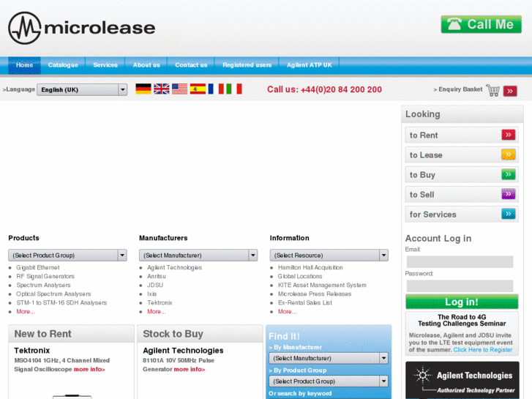The image size is (532, 399).
Task: Click the Click Here to Register link
Action: (x=483, y=350)
